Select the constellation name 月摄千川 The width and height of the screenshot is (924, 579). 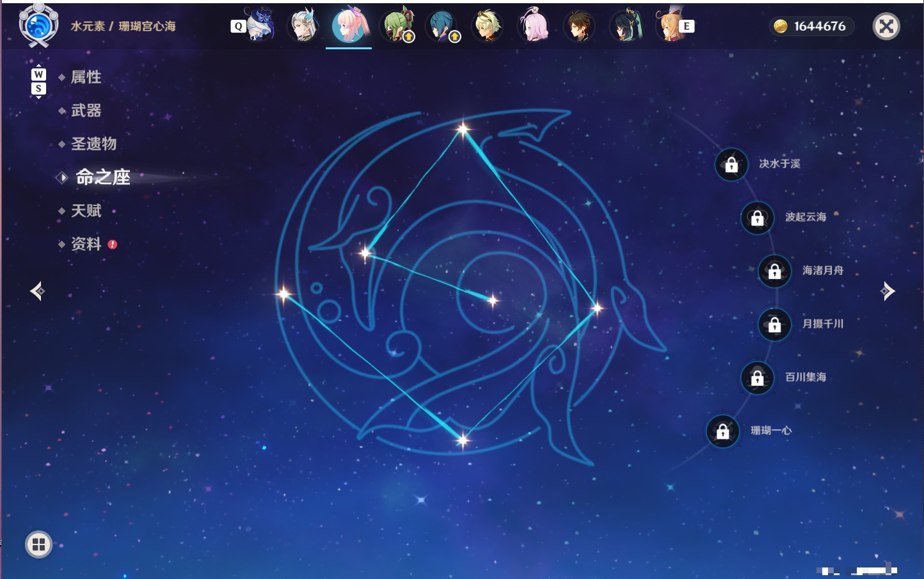[x=823, y=324]
